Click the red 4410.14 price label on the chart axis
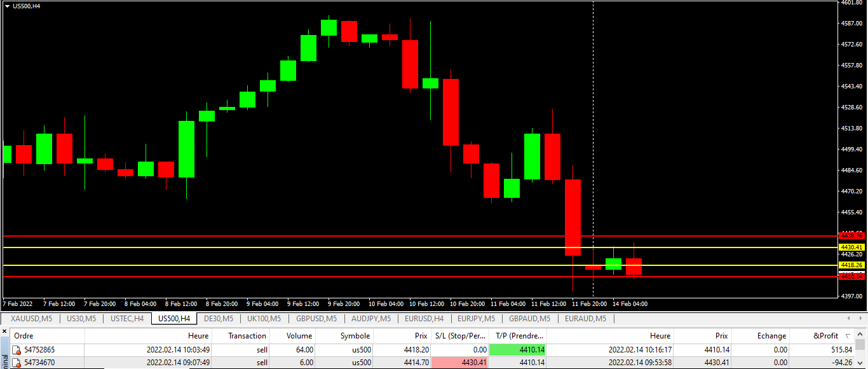The width and height of the screenshot is (868, 369). click(852, 276)
